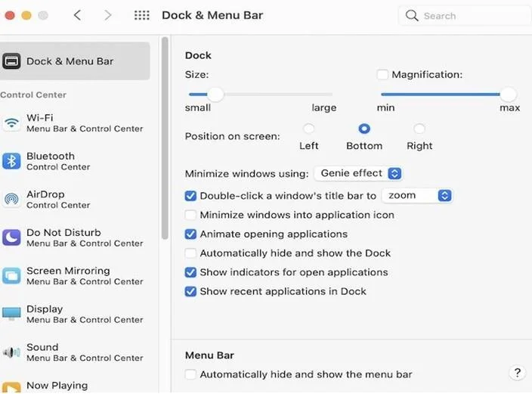Open the title bar zoom dropdown
This screenshot has height=394, width=532.
click(417, 195)
